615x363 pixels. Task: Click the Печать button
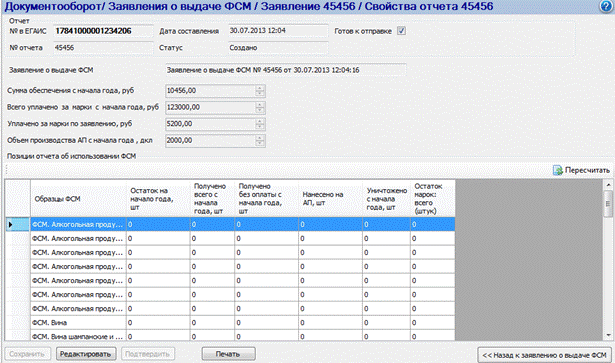228,354
